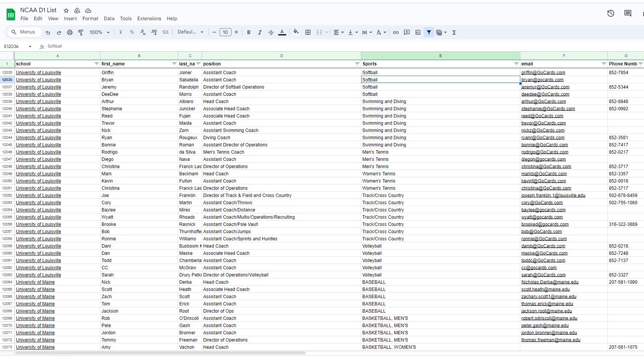644x356 pixels.
Task: Insert a chart
Action: [418, 32]
